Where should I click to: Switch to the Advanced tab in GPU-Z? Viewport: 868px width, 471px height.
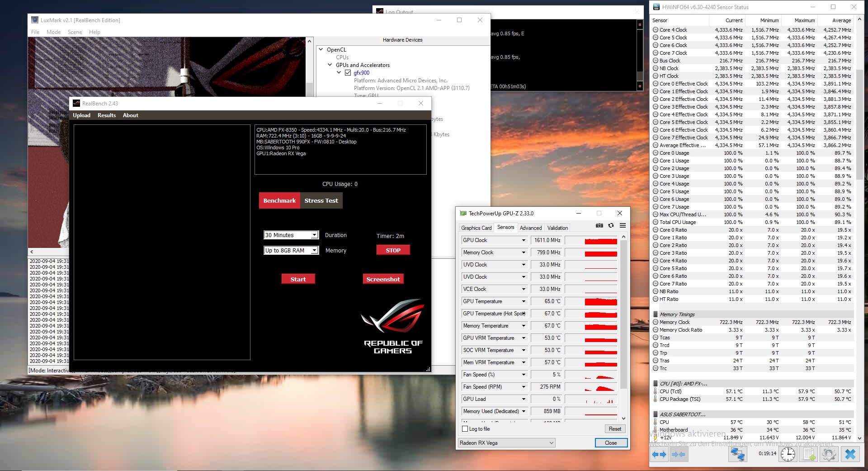tap(531, 228)
